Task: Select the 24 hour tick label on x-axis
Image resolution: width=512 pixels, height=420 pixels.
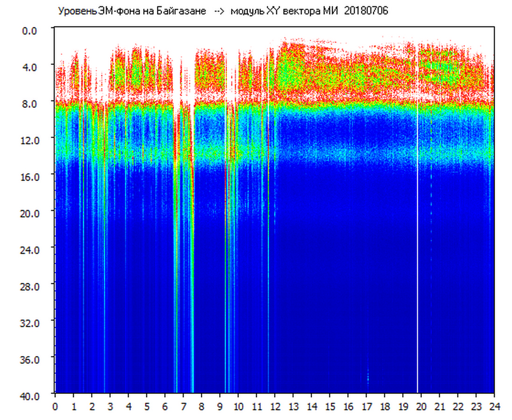Action: point(494,406)
